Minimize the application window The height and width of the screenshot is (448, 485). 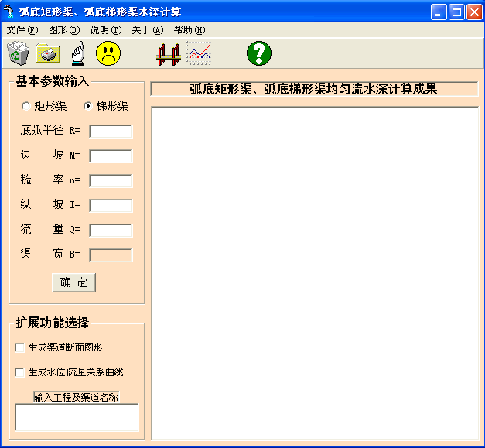[x=439, y=12]
